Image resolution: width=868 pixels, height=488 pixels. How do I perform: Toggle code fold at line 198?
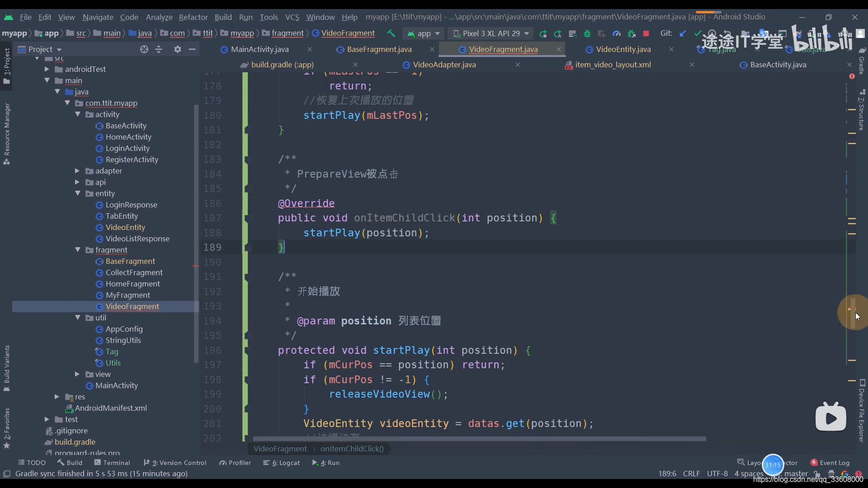248,380
